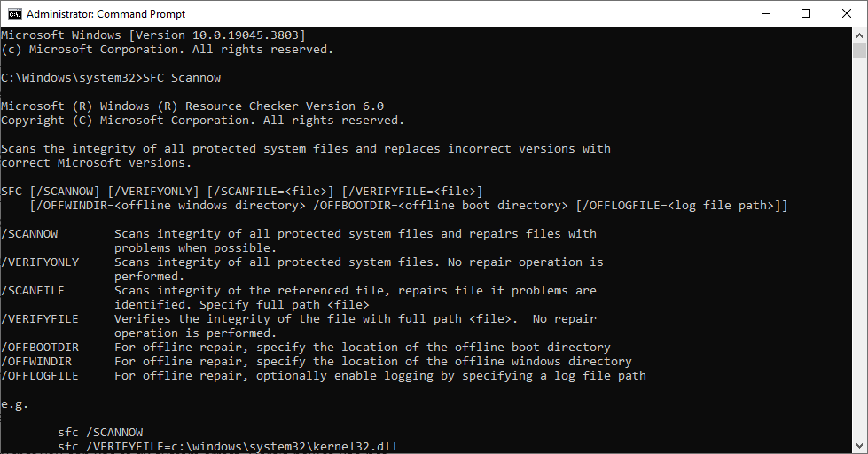This screenshot has width=868, height=454.
Task: Minimize the Command Prompt window
Action: [x=764, y=13]
